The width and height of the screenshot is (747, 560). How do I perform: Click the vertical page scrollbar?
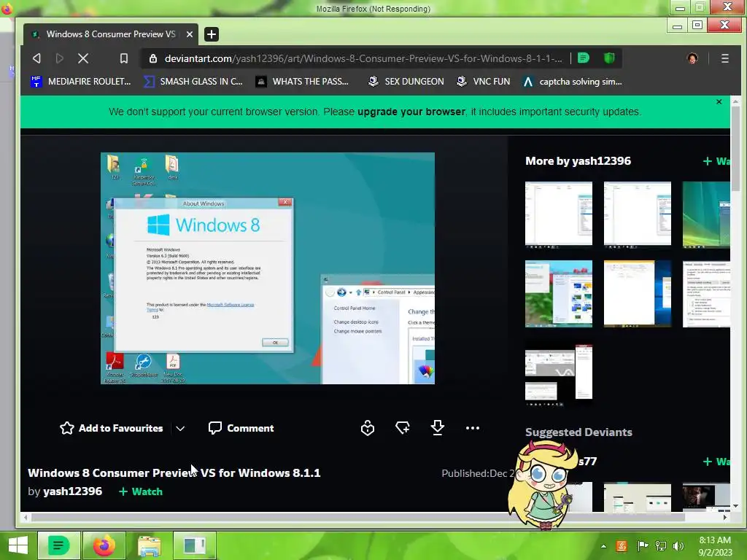[x=736, y=147]
